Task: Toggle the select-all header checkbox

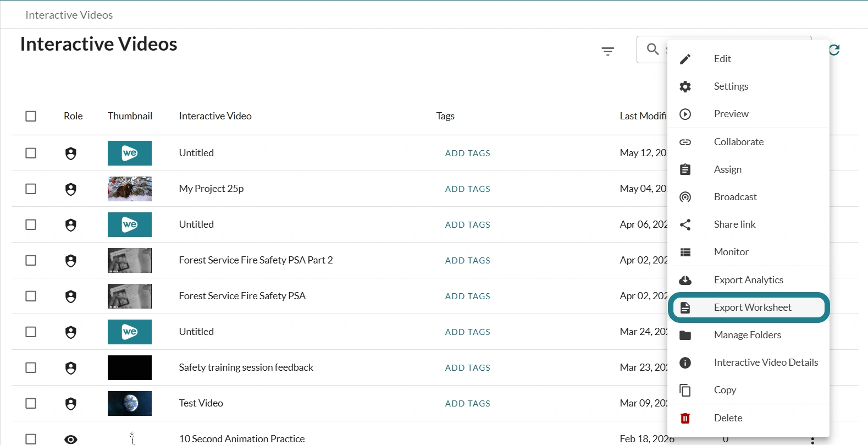Action: pos(31,116)
